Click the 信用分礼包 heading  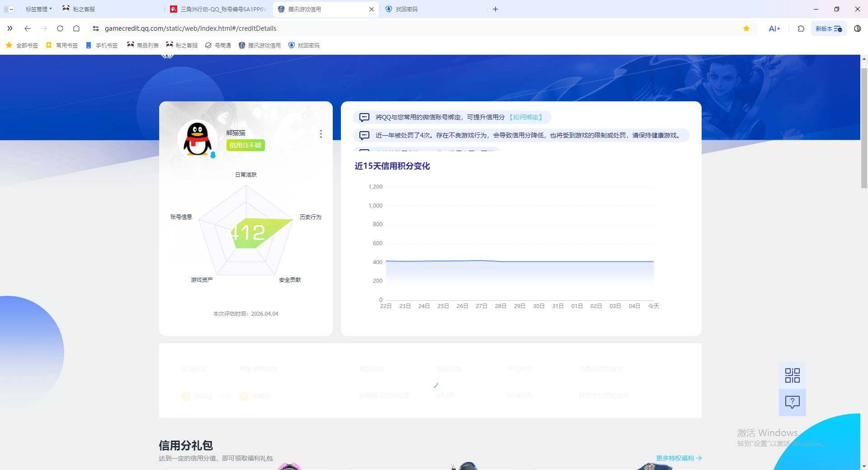click(x=186, y=446)
